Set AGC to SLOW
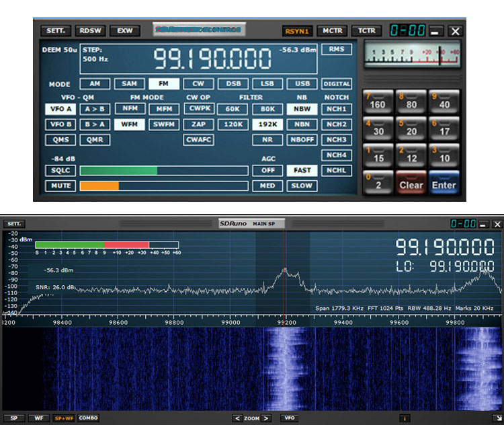 302,186
